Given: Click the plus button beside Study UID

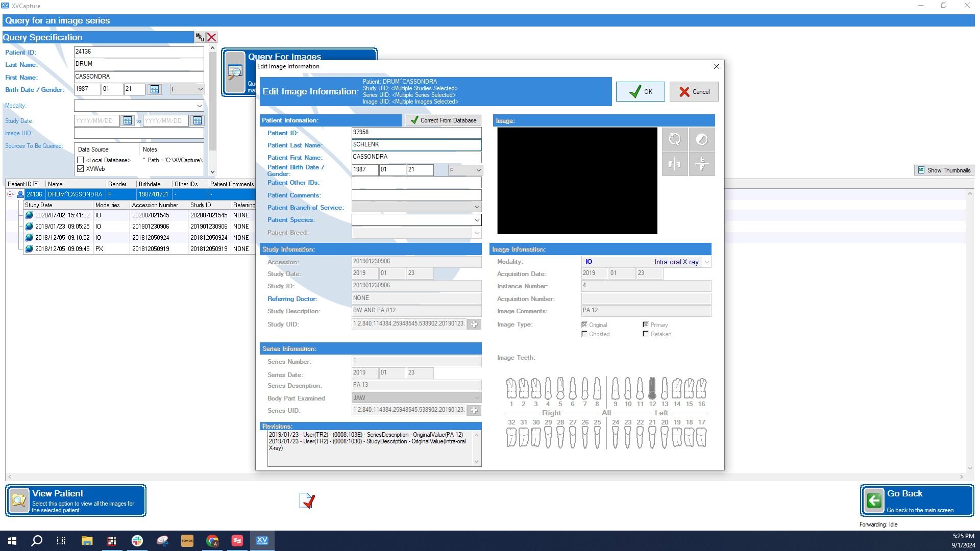Looking at the screenshot, I should click(474, 324).
